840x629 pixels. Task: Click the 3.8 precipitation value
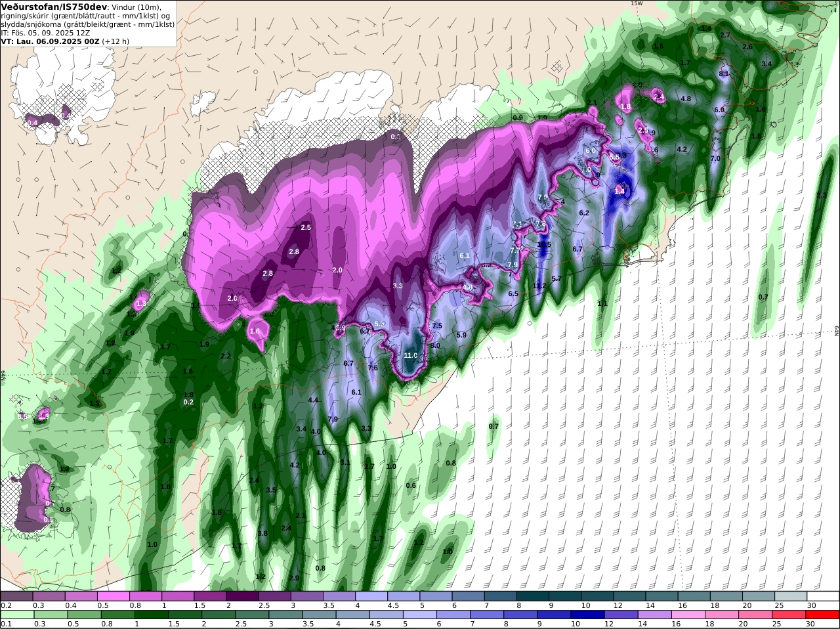(262, 534)
